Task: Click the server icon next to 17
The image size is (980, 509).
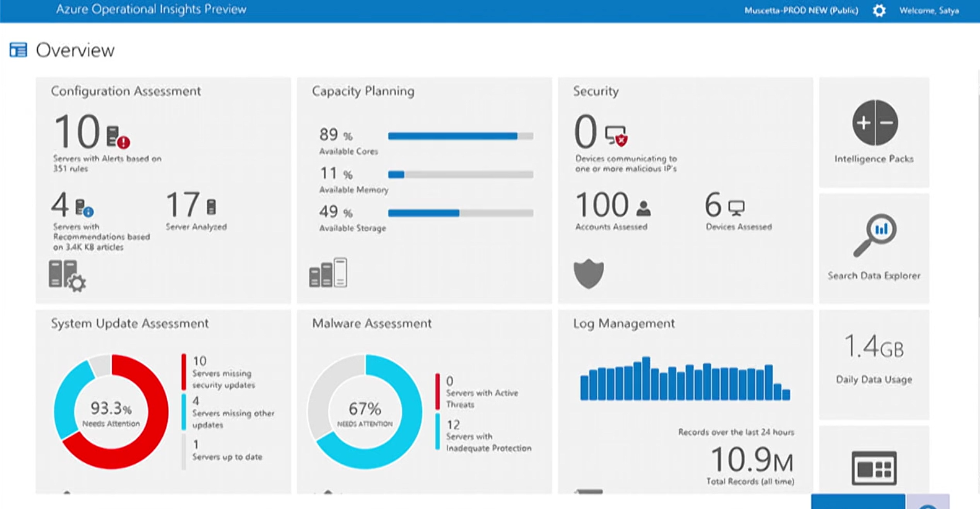Action: [211, 206]
